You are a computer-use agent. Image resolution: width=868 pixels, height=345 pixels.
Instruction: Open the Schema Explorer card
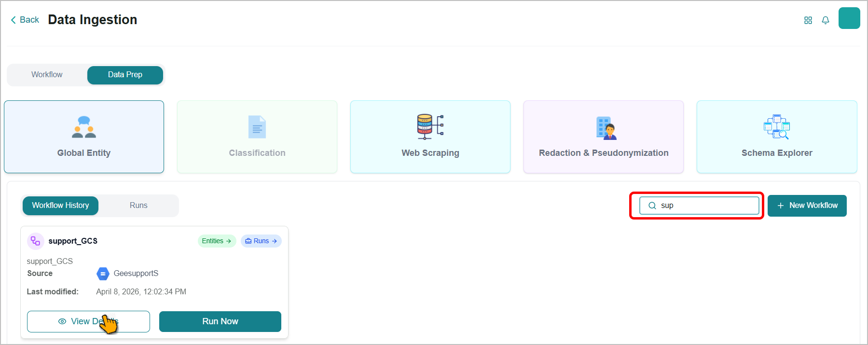tap(777, 137)
